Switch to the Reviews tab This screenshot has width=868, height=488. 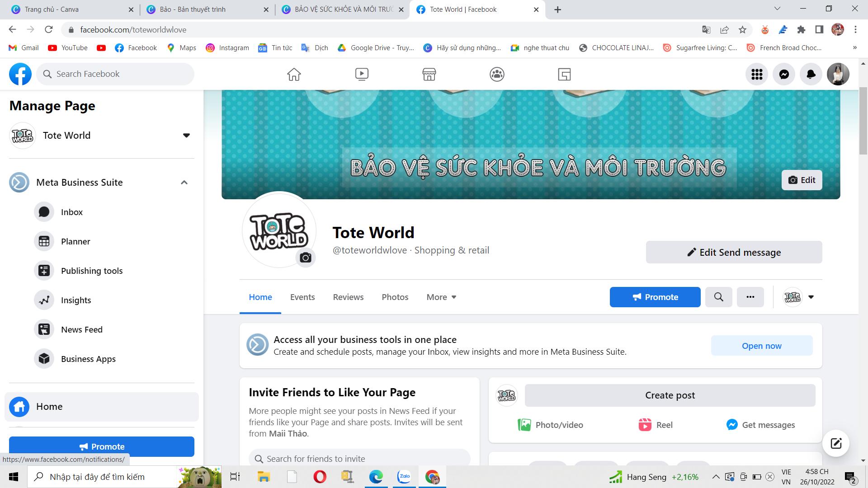[x=348, y=297]
